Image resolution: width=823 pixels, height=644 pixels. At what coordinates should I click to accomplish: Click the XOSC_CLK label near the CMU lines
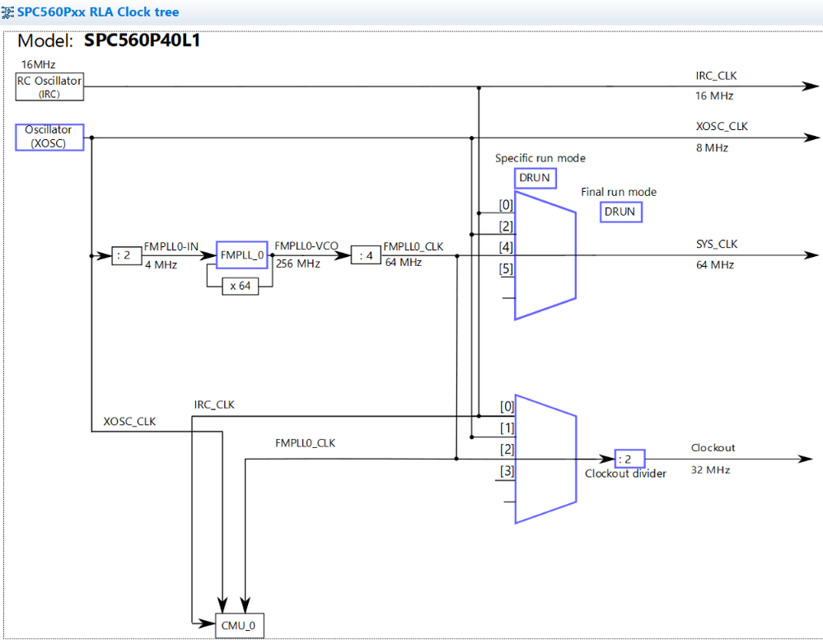pyautogui.click(x=129, y=422)
